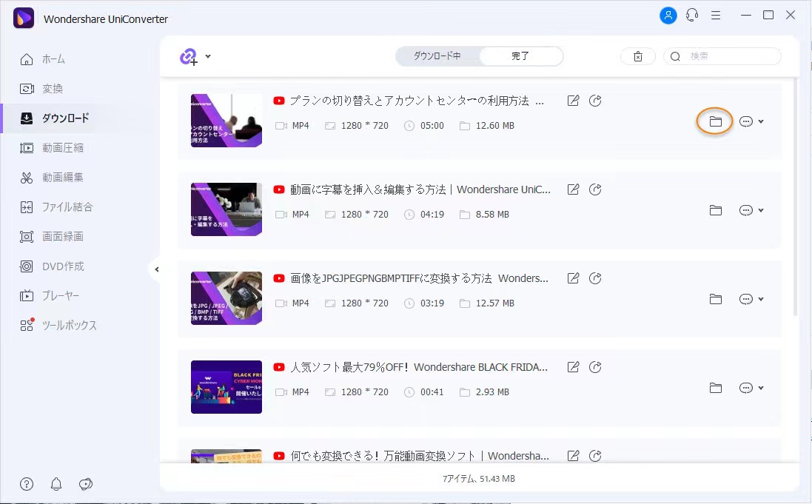Open thumbnail of 動画に字幕を挿入 video
The image size is (812, 504).
(227, 209)
